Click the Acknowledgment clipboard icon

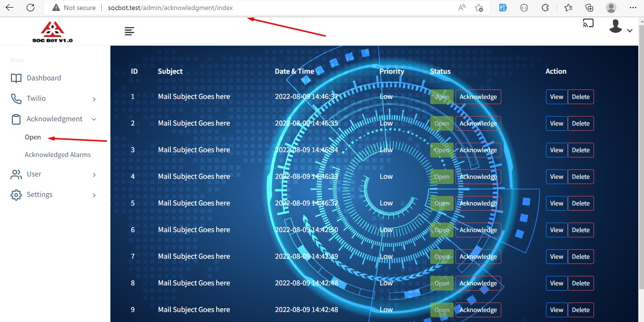pyautogui.click(x=16, y=119)
